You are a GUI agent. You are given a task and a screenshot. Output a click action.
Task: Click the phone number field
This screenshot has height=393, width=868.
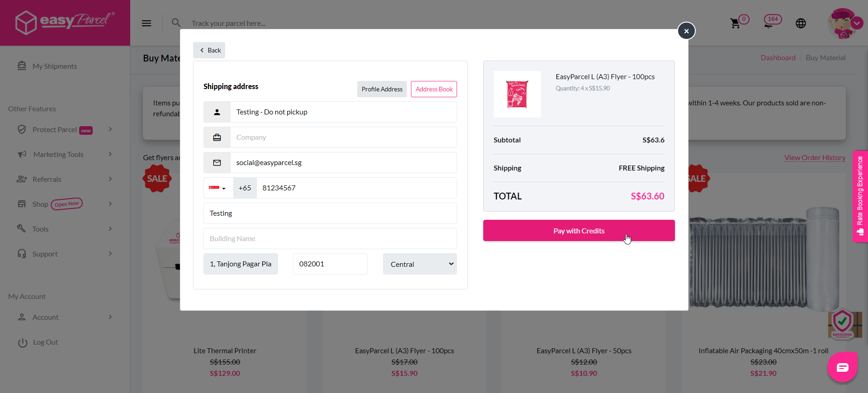357,188
